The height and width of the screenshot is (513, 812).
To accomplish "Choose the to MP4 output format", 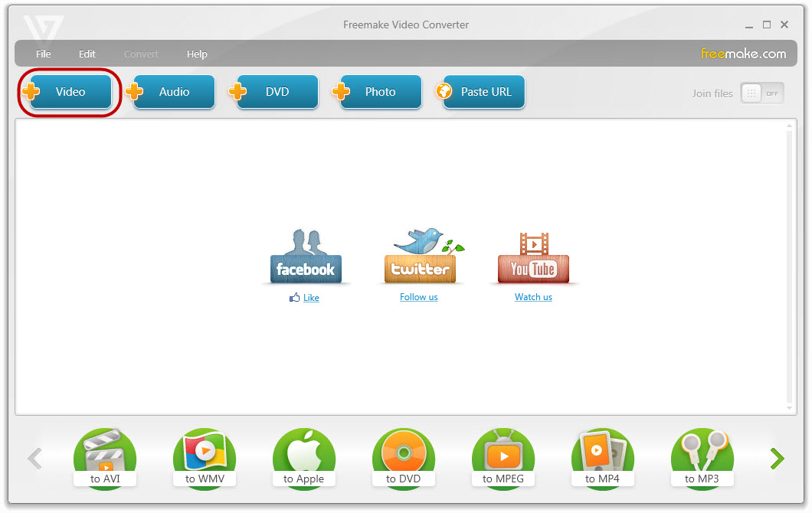I will (x=603, y=458).
